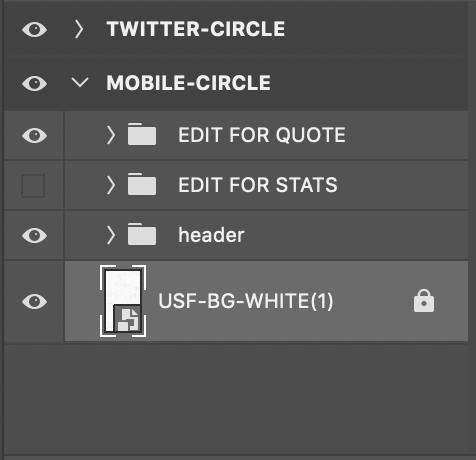This screenshot has width=476, height=460.
Task: Expand the EDIT FOR QUOTE group
Action: click(111, 135)
